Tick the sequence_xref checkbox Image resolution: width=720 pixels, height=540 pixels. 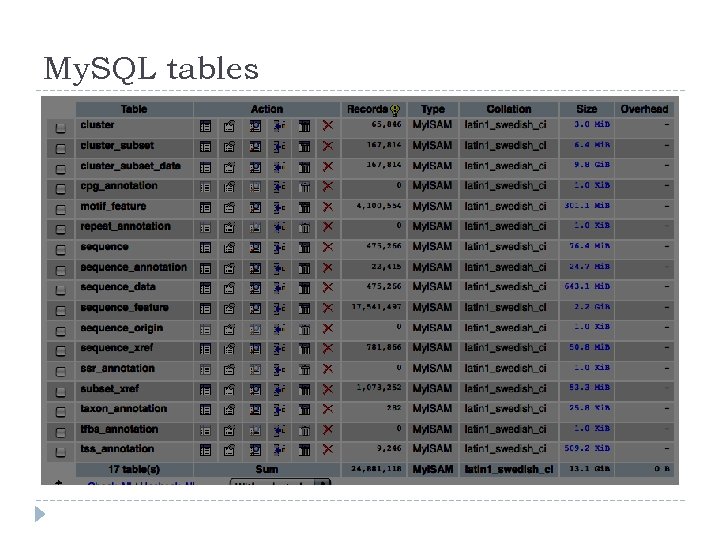tap(60, 351)
